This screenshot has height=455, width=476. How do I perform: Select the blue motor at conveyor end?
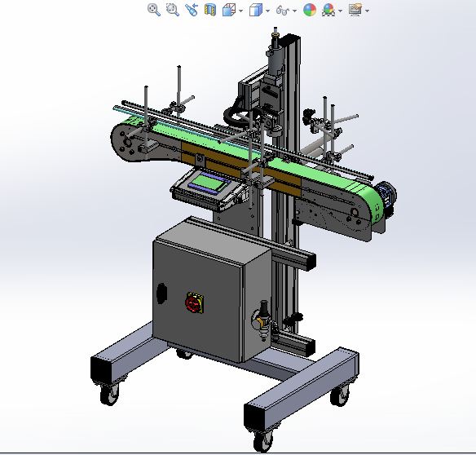386,197
